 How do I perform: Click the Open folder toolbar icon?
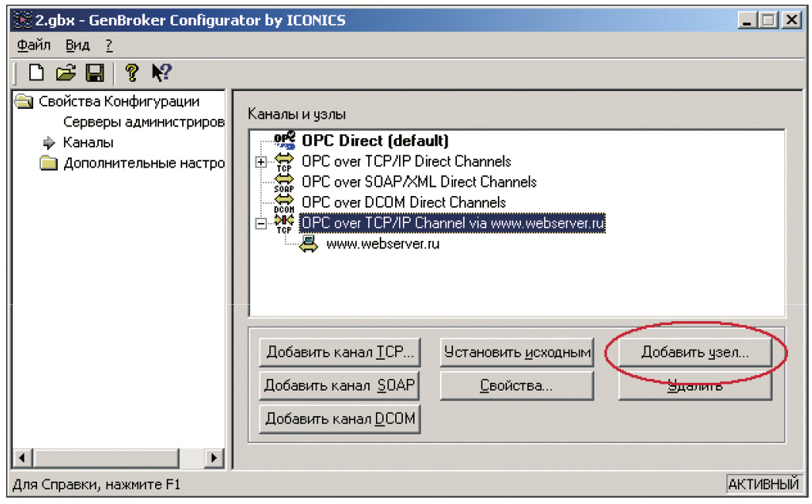(x=66, y=73)
